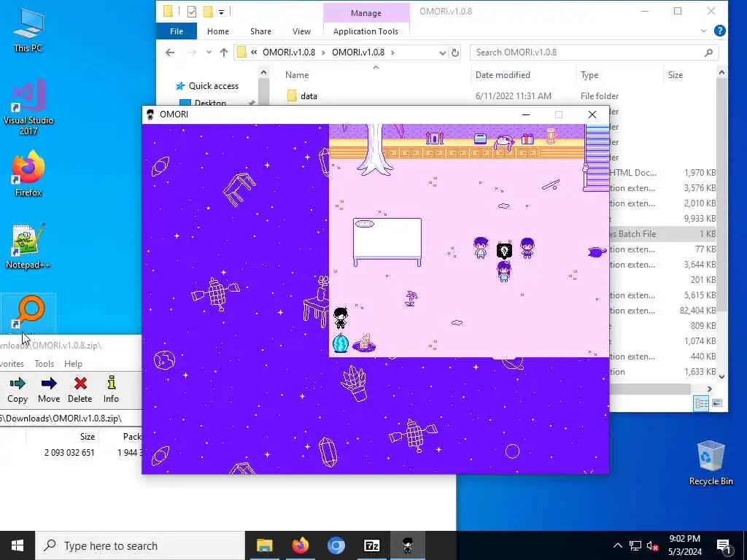This screenshot has height=560, width=747.
Task: Open This PC desktop icon
Action: tap(28, 31)
